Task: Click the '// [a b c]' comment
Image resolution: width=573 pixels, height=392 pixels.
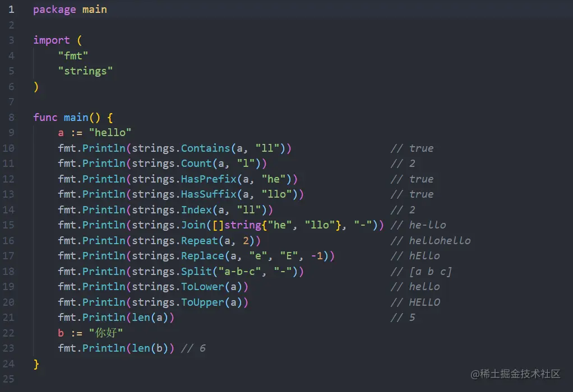Action: pyautogui.click(x=422, y=271)
